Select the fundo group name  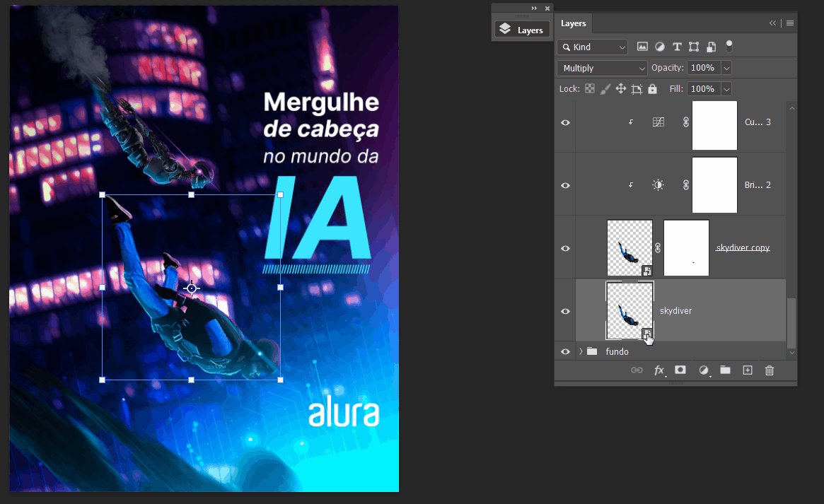[x=617, y=352]
